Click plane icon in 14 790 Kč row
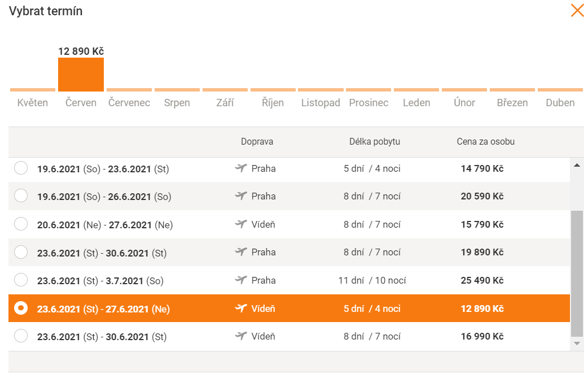This screenshot has height=378, width=588. tap(241, 168)
